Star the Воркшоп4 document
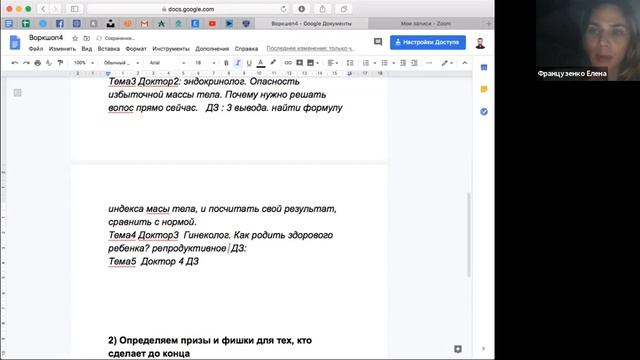This screenshot has height=360, width=640. point(75,38)
